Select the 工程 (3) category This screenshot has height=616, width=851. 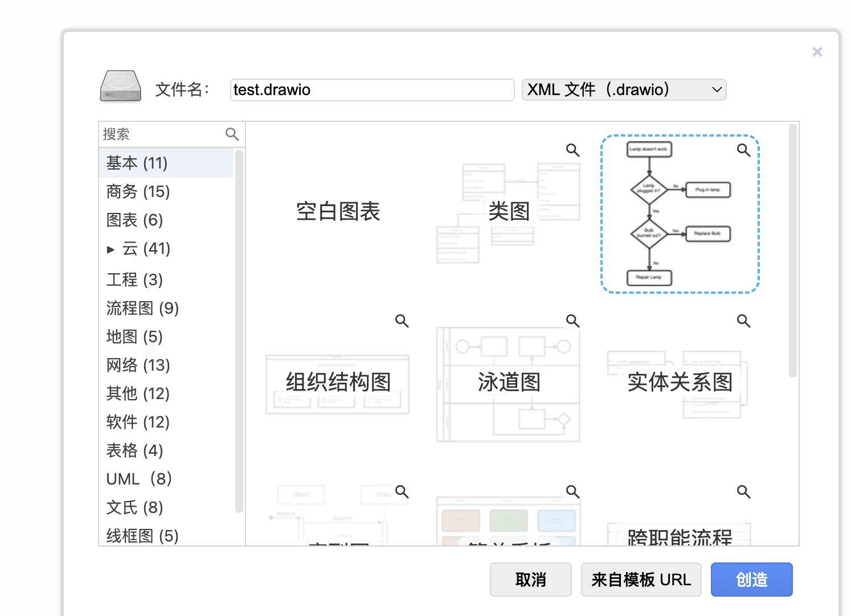click(x=166, y=280)
